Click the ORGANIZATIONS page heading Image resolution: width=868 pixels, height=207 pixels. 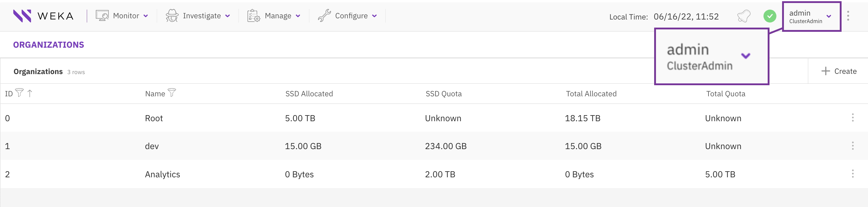pos(49,44)
